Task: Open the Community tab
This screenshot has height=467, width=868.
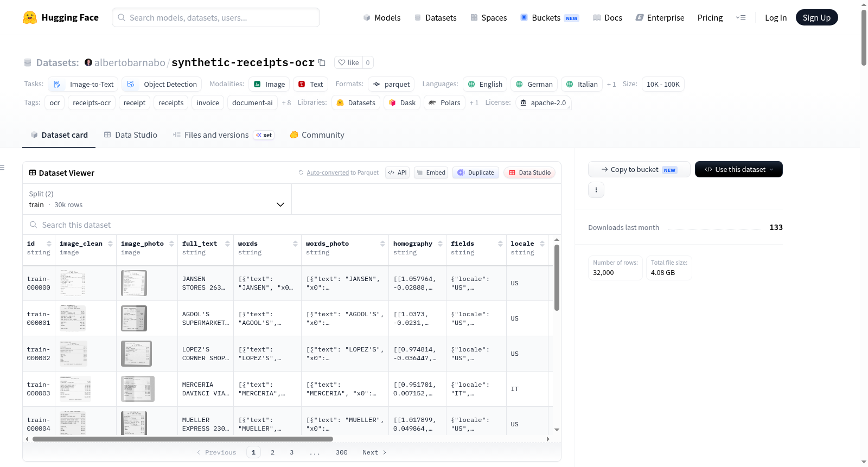Action: tap(317, 135)
